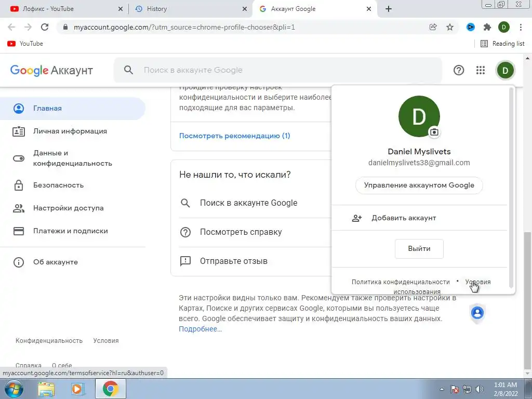Viewport: 532px width, 399px height.
Task: Open the Extensions puzzle icon
Action: (x=487, y=27)
